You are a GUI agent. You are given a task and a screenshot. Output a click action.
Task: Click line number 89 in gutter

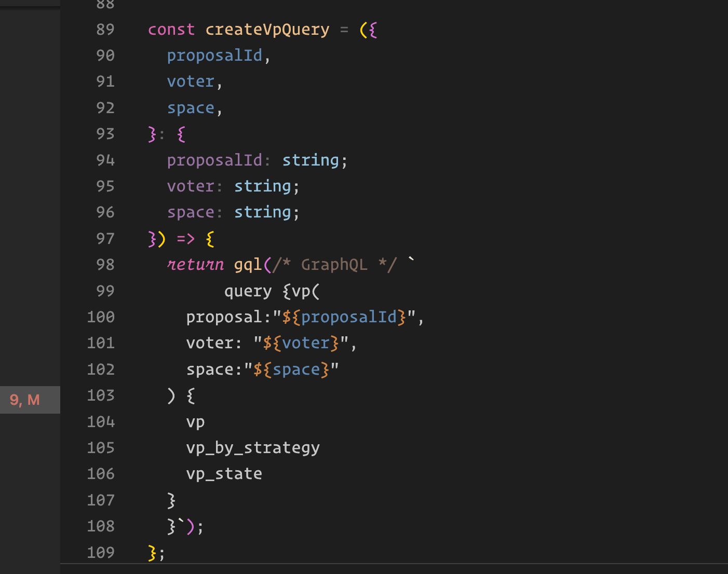point(105,30)
